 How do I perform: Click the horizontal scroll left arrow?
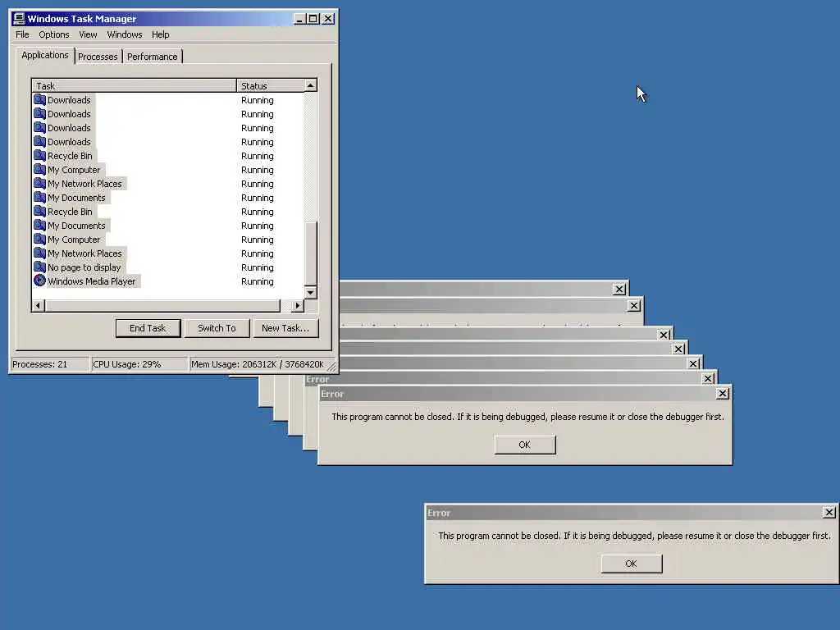[38, 305]
